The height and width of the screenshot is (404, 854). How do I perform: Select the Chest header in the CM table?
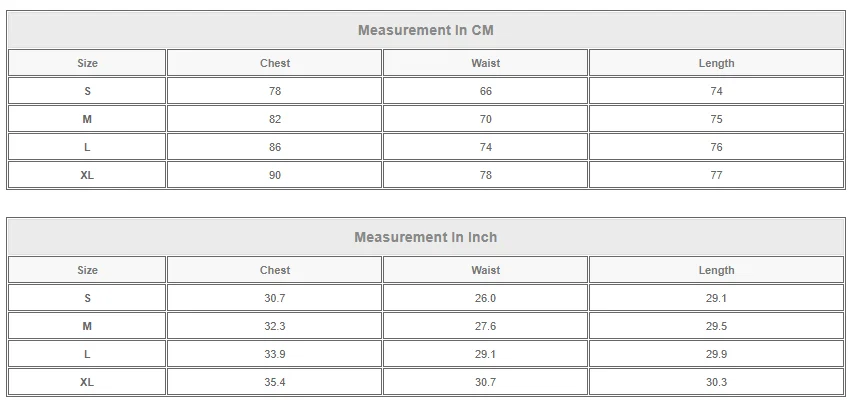(x=275, y=63)
